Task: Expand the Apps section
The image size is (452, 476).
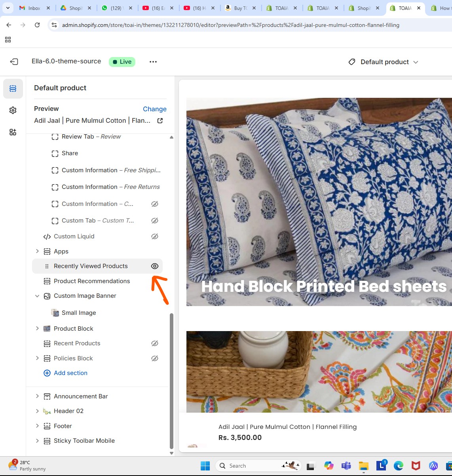Action: [37, 251]
